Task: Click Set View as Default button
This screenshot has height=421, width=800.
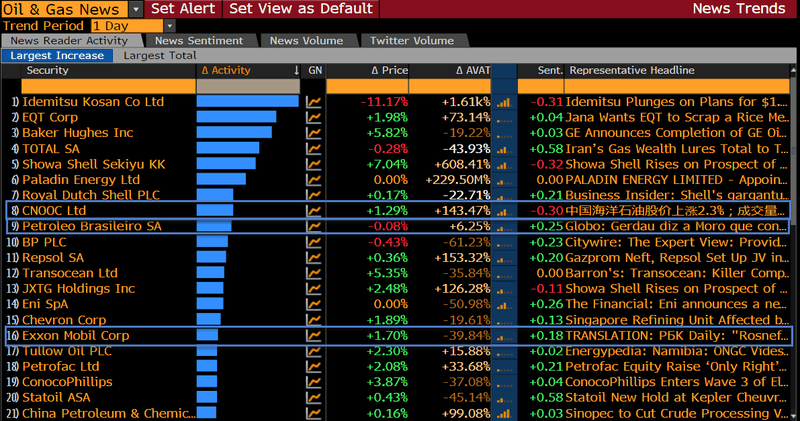Action: tap(301, 9)
